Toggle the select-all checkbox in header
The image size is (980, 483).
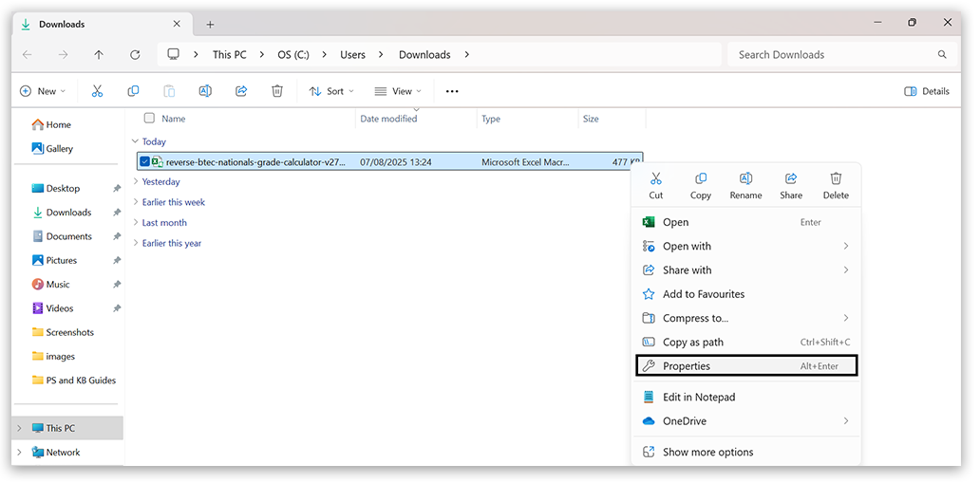149,119
